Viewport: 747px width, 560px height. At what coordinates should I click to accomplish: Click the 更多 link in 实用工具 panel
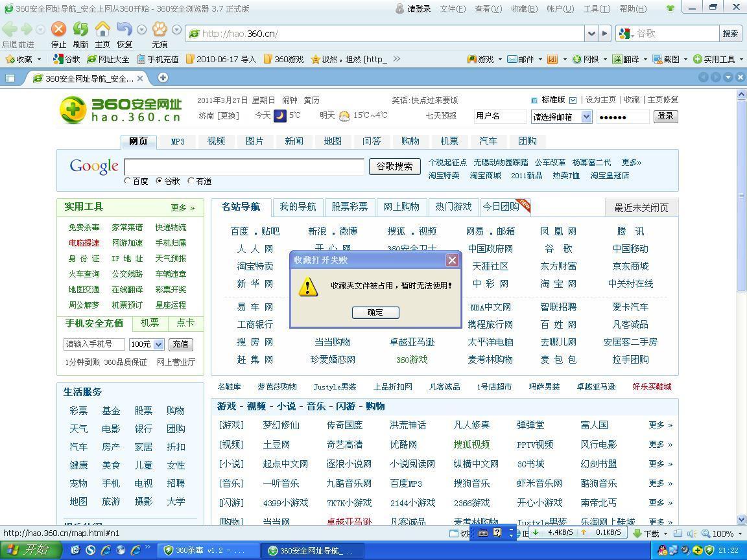tap(183, 207)
